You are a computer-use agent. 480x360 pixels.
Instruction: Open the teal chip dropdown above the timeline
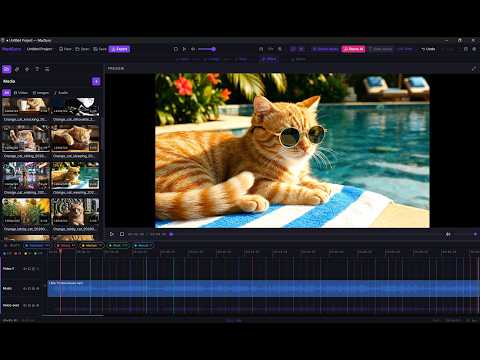(143, 245)
